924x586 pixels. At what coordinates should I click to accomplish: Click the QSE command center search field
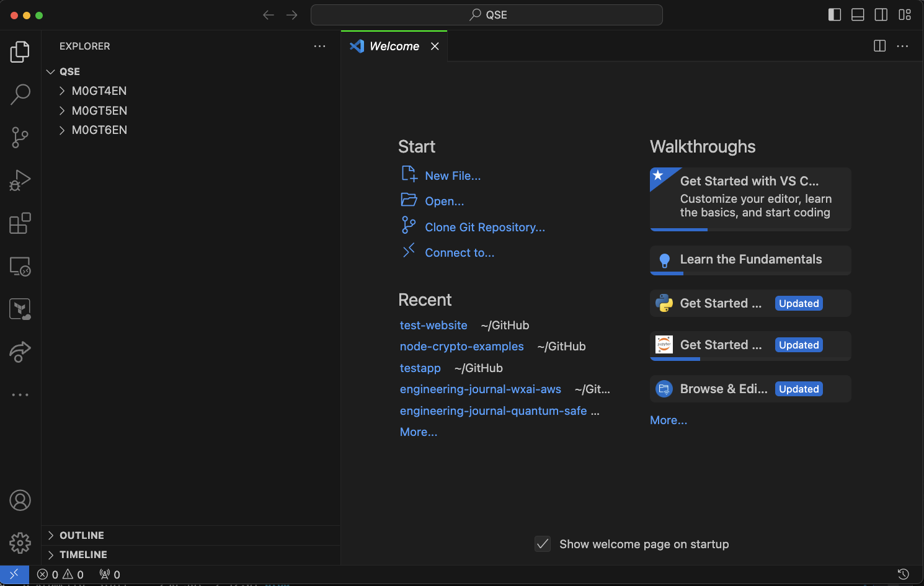tap(486, 15)
